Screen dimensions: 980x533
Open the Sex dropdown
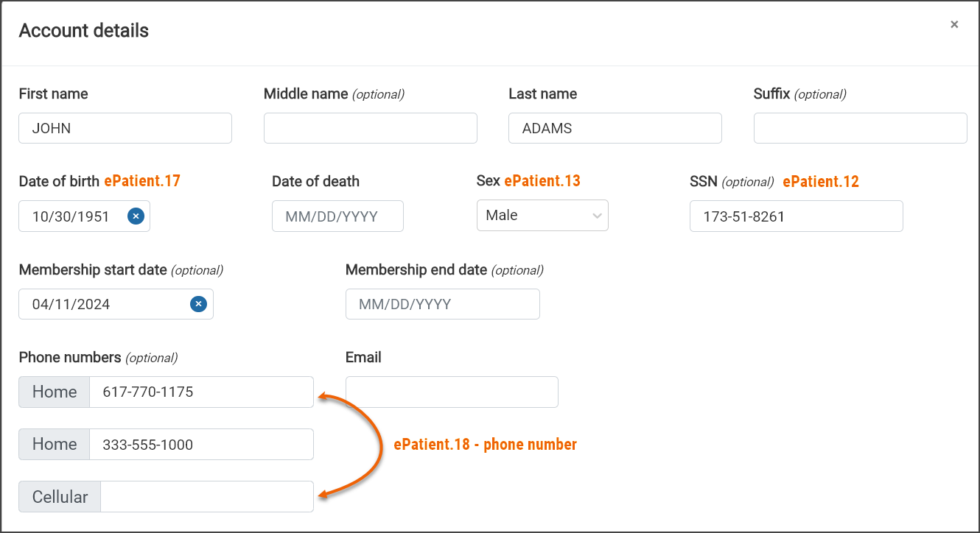[x=542, y=216]
